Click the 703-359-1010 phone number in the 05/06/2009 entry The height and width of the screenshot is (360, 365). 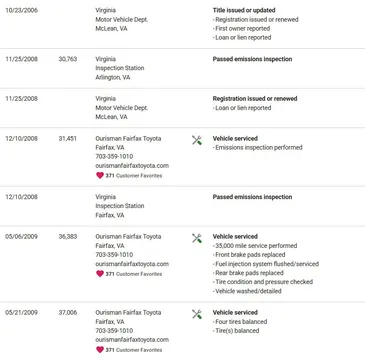114,255
